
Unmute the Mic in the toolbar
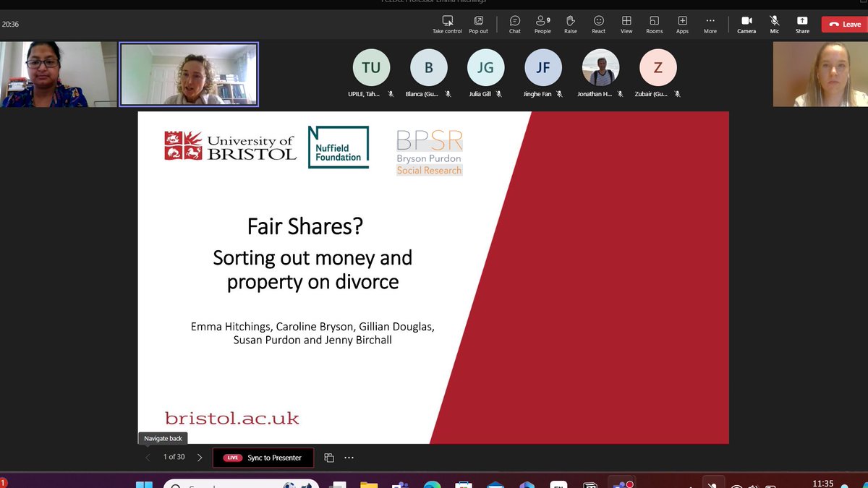[775, 25]
